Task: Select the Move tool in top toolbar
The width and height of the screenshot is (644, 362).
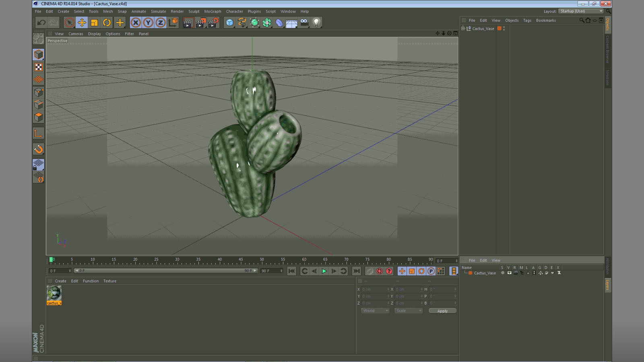Action: [82, 23]
